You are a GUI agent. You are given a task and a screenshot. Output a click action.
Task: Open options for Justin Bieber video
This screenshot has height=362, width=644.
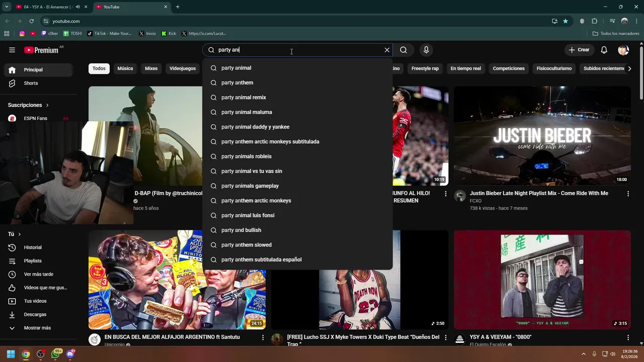[x=628, y=194]
